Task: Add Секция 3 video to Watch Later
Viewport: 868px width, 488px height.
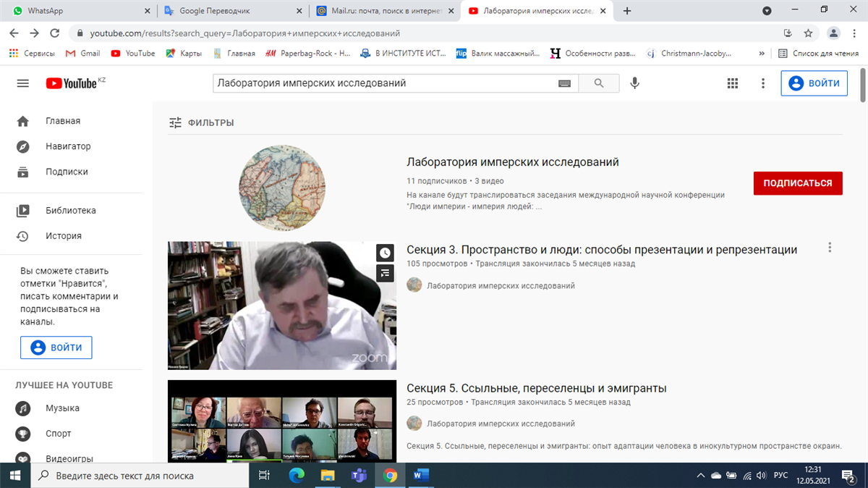Action: coord(385,253)
